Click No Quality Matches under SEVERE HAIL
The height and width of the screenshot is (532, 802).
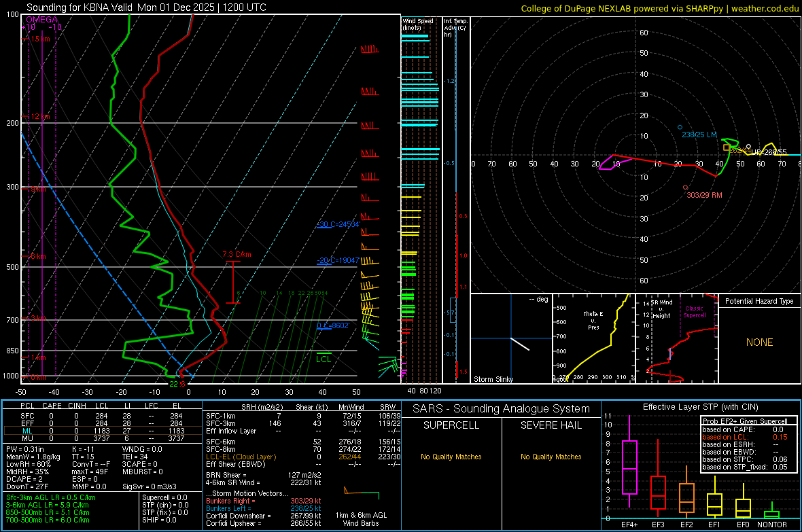tap(551, 457)
